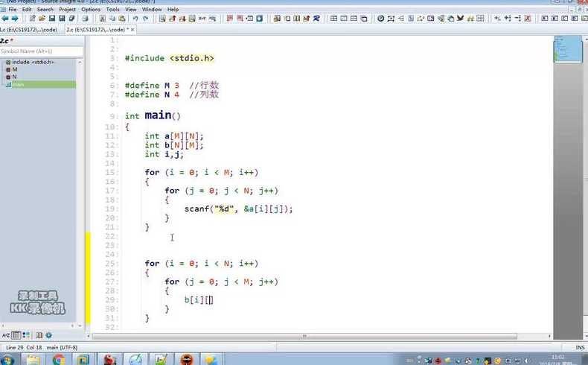Click the INS indicator in status bar

click(x=580, y=348)
